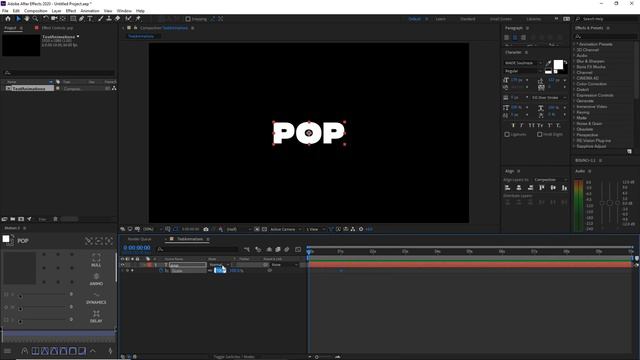Expand the Animation Presets category

click(x=574, y=44)
